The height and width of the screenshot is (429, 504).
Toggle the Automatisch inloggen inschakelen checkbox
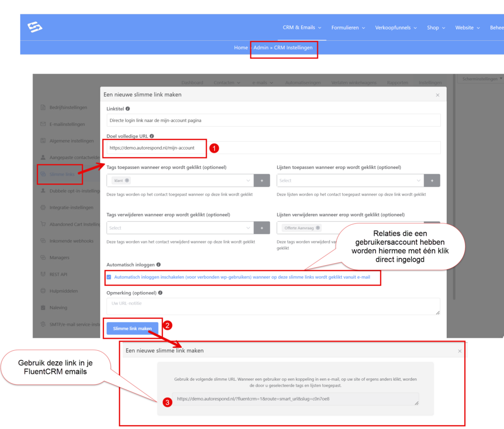point(109,277)
